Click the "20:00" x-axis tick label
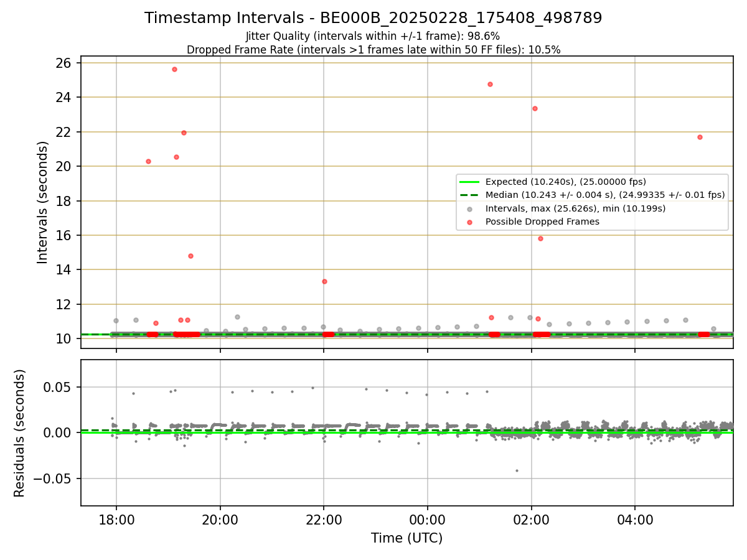Image resolution: width=747 pixels, height=560 pixels. tap(220, 520)
